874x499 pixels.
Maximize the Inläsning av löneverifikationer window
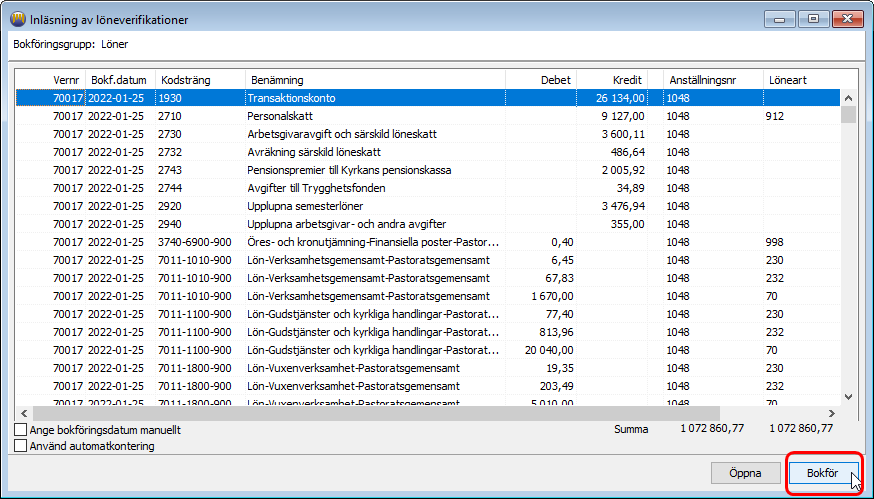pyautogui.click(x=813, y=20)
